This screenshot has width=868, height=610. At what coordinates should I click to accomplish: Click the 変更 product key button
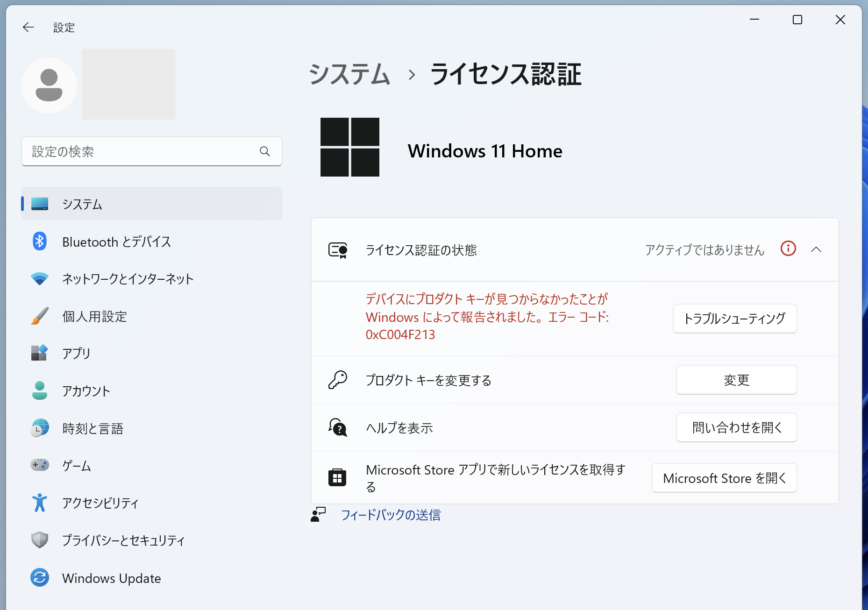click(x=737, y=380)
